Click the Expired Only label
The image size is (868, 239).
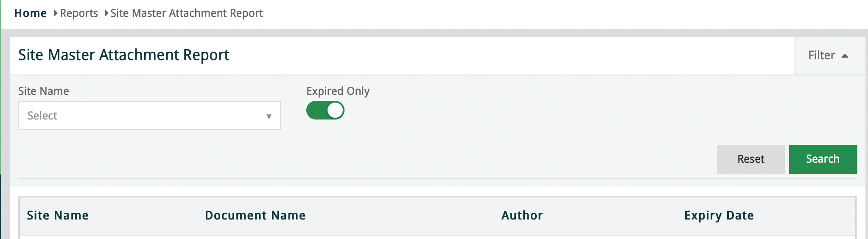338,91
